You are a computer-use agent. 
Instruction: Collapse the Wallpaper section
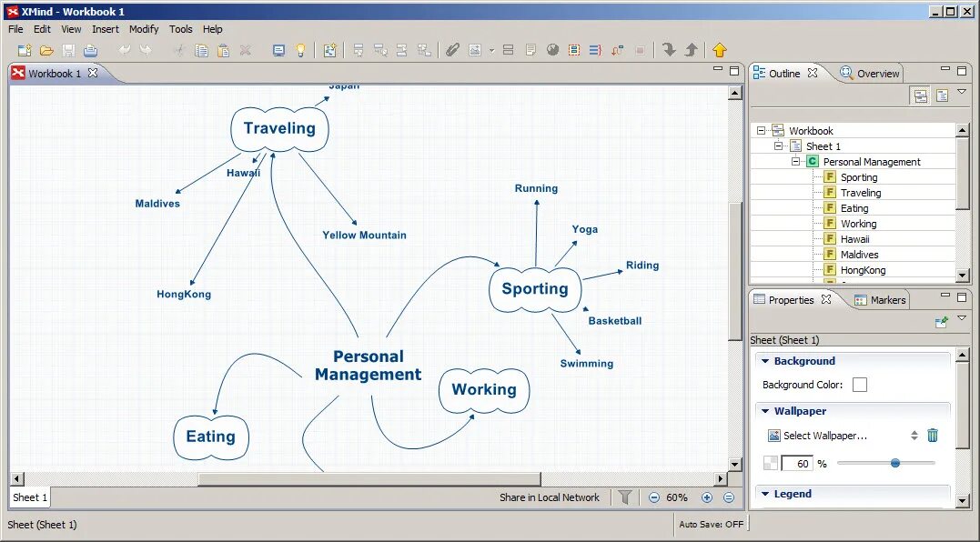pyautogui.click(x=765, y=411)
